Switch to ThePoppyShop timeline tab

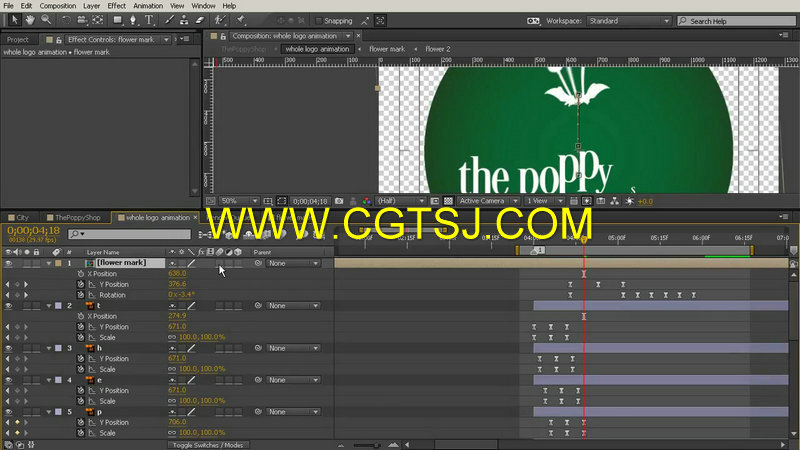[x=73, y=217]
